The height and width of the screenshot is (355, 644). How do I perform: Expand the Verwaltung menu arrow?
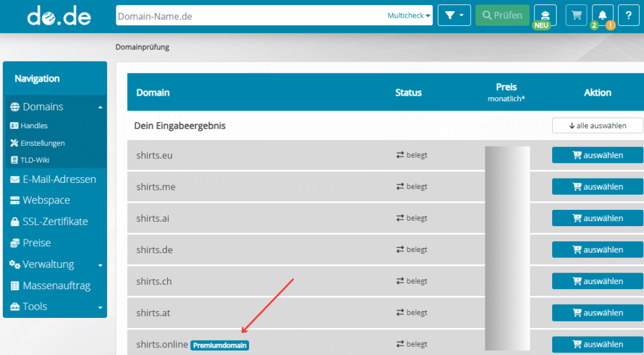[100, 266]
